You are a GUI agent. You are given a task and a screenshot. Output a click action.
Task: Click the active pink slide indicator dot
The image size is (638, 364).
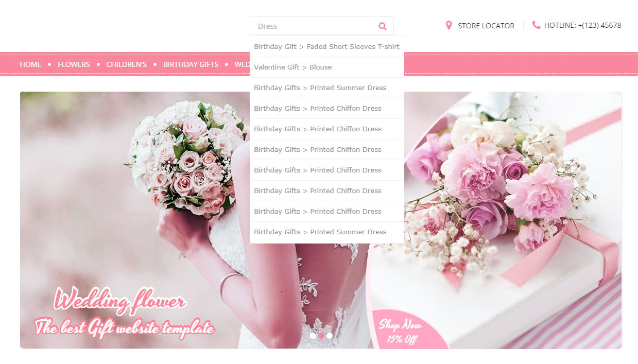pos(321,336)
